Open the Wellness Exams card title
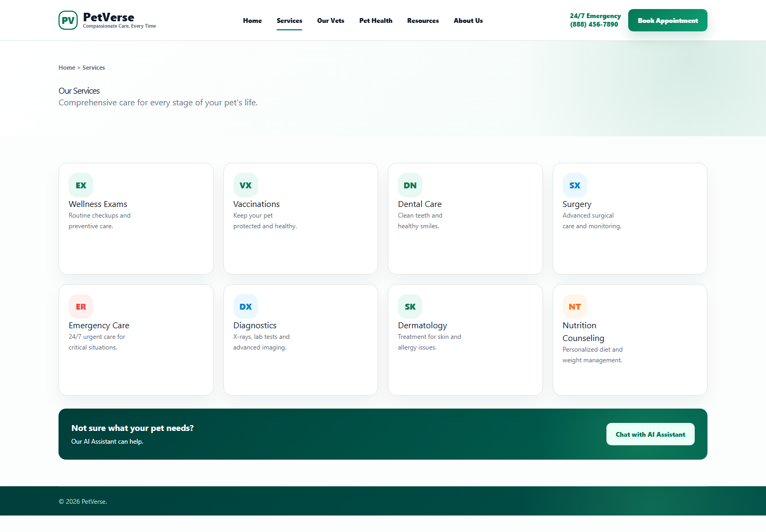 pyautogui.click(x=98, y=204)
